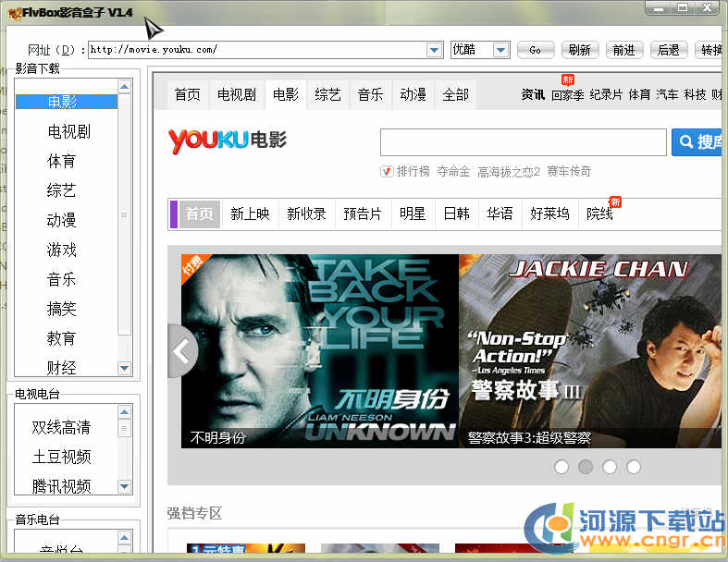Switch to the 综艺 tab on Youku
The image size is (728, 562).
pos(327,94)
